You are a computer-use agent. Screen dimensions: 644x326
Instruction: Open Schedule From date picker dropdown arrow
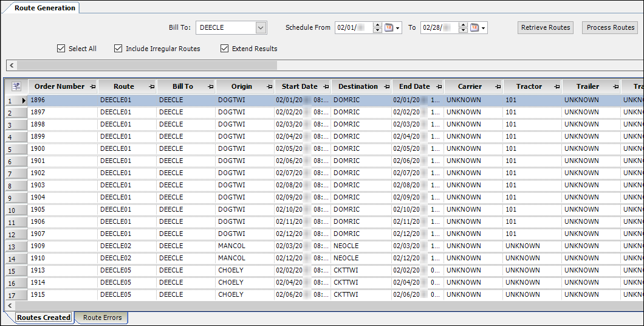click(x=398, y=29)
